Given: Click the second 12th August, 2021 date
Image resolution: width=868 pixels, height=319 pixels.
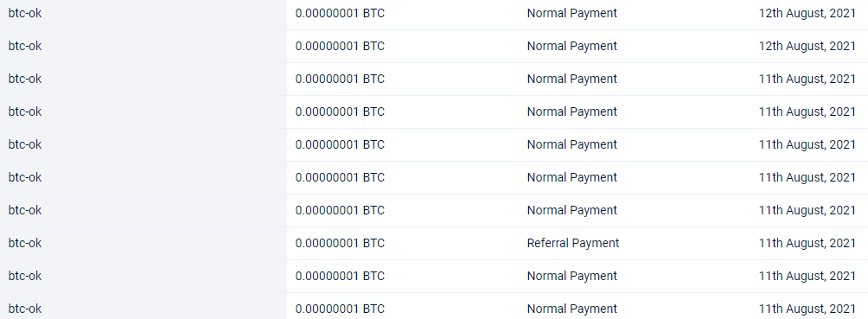Looking at the screenshot, I should pyautogui.click(x=807, y=46).
